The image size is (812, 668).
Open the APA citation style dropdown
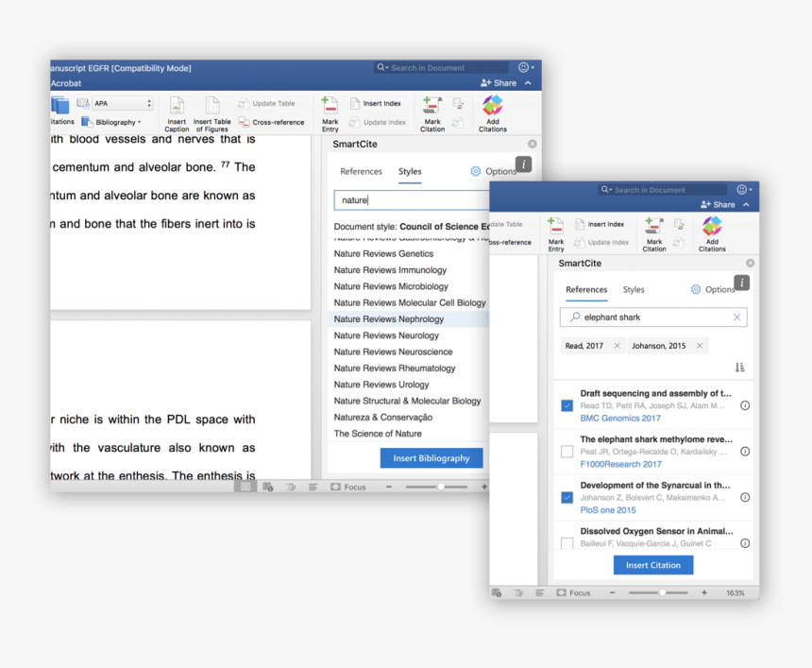click(x=123, y=104)
